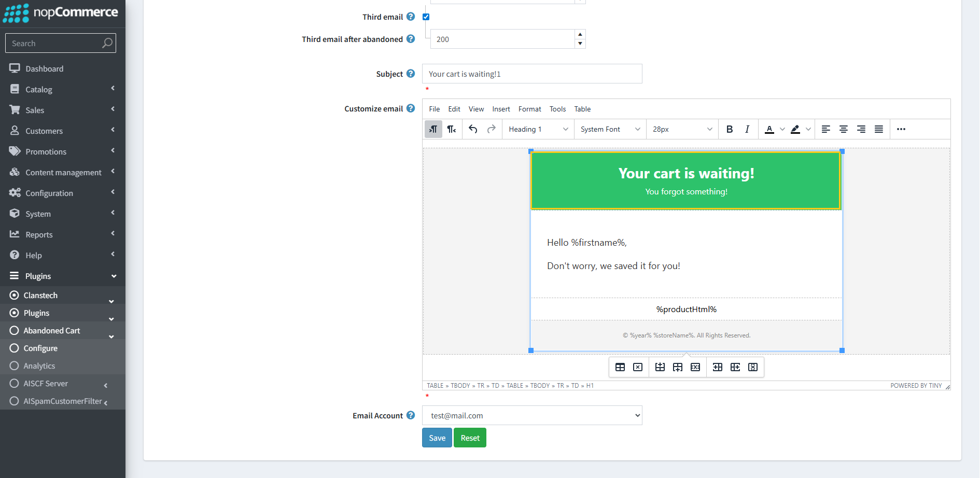Viewport: 980px width, 478px height.
Task: Set left-to-right text direction
Action: 433,129
